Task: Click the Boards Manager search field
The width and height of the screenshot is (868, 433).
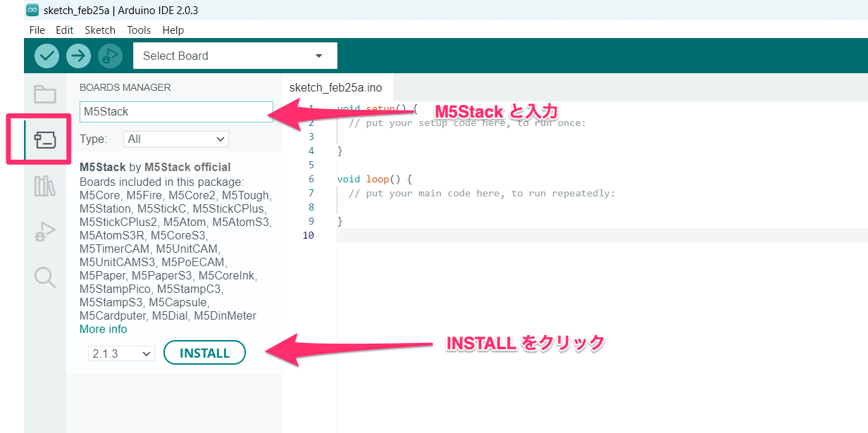Action: 175,111
